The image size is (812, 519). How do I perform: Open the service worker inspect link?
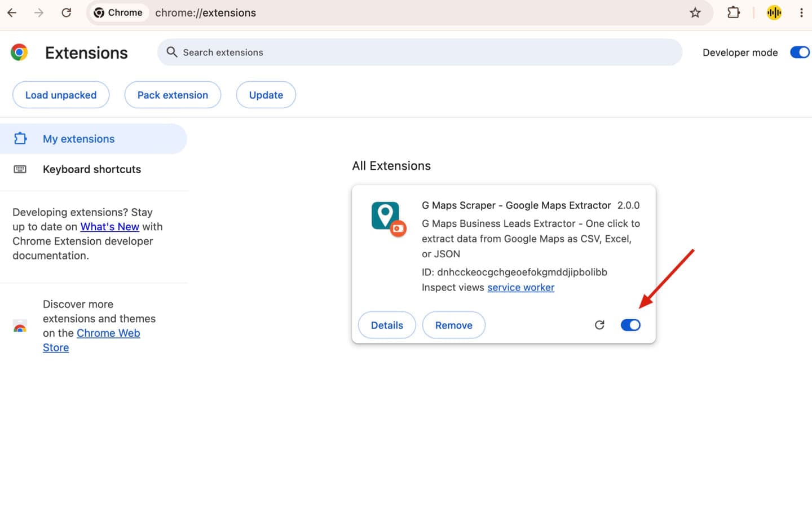click(x=521, y=288)
